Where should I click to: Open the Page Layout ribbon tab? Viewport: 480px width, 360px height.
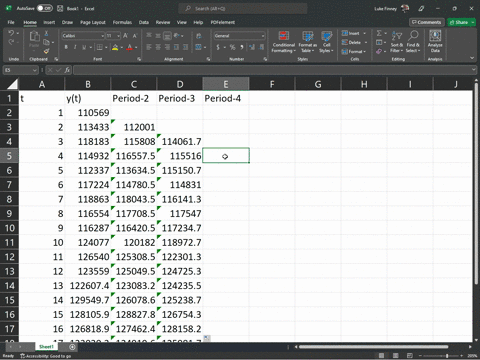click(x=93, y=22)
